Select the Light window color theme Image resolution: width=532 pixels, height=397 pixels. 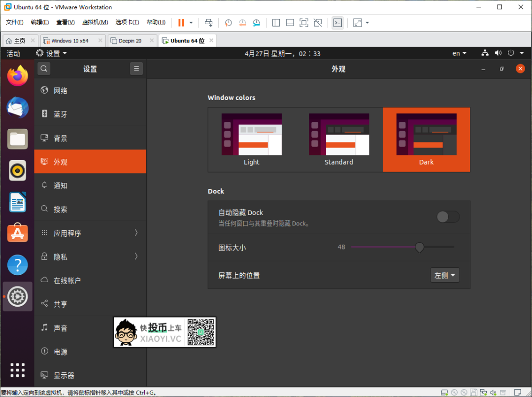252,140
